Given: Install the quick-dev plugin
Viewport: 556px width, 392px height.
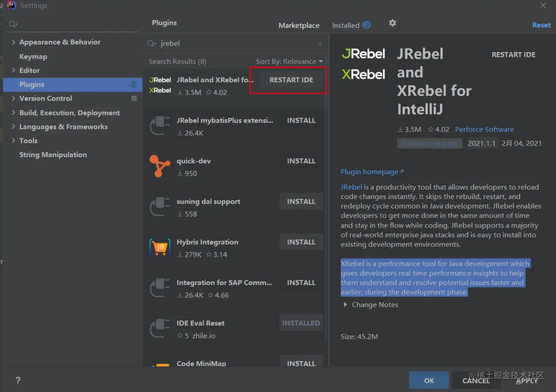Looking at the screenshot, I should pos(301,161).
